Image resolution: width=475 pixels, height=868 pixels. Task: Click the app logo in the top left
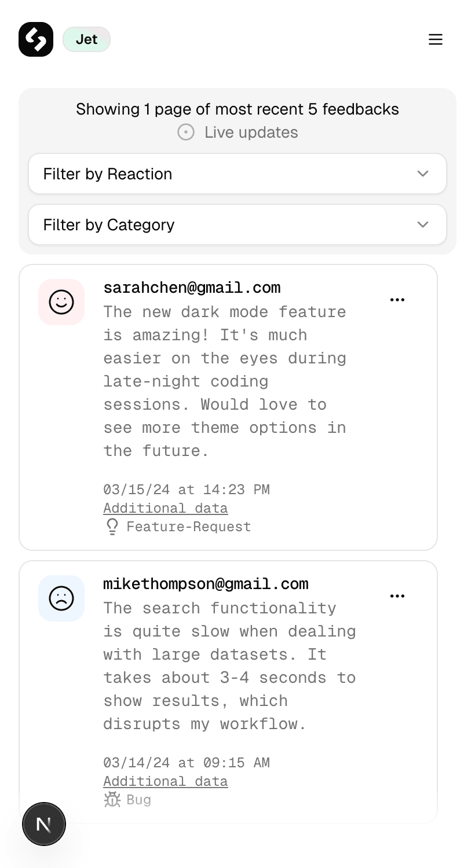[x=35, y=39]
